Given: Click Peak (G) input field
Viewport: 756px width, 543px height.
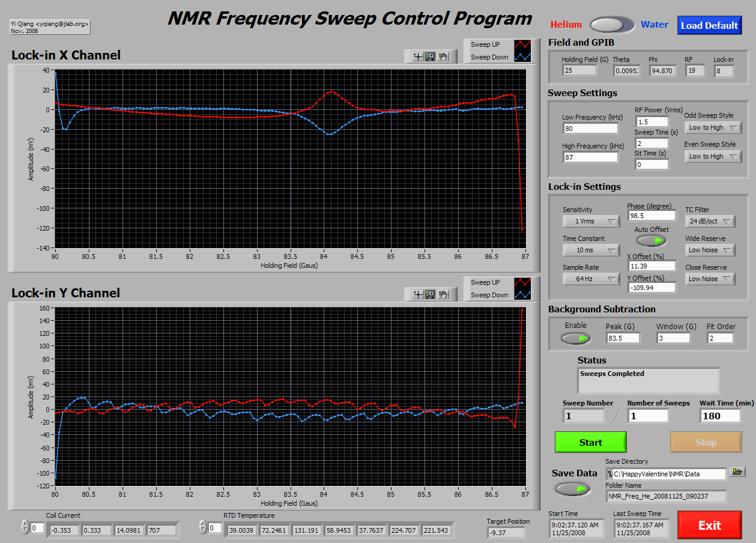Looking at the screenshot, I should coord(623,338).
